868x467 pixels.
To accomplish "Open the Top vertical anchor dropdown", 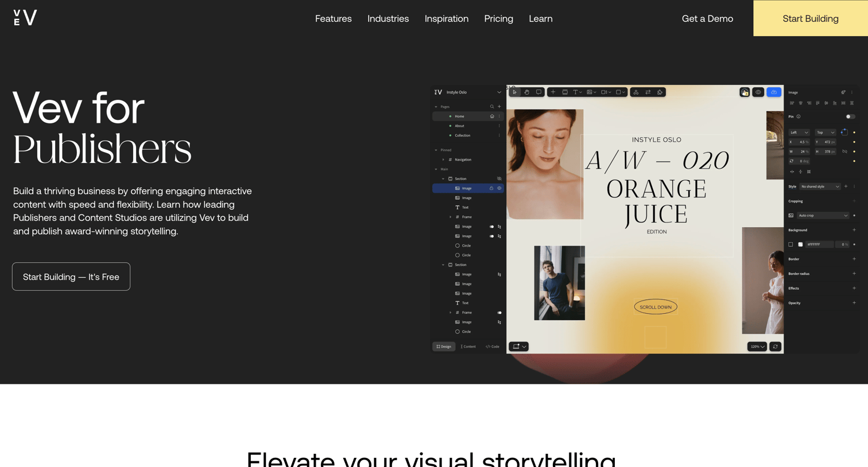I will click(x=826, y=133).
